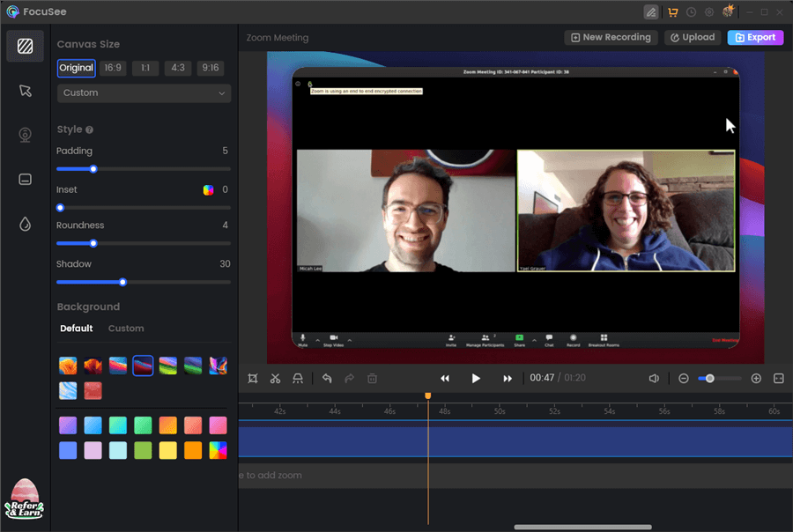The height and width of the screenshot is (532, 793).
Task: Choose the pink gradient swatch
Action: coord(218,425)
